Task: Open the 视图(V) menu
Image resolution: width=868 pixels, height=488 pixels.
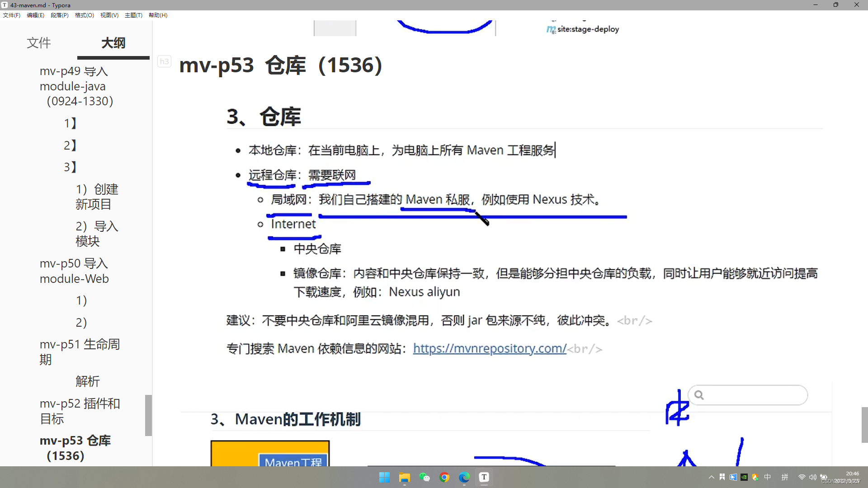Action: 109,15
